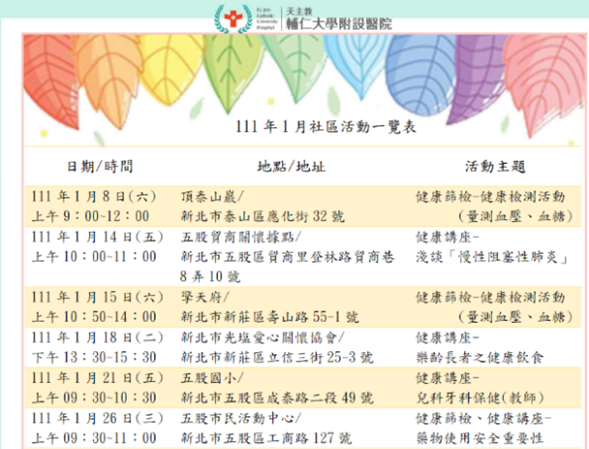589x449 pixels.
Task: Click the 活動主題 column header
Action: 495,166
